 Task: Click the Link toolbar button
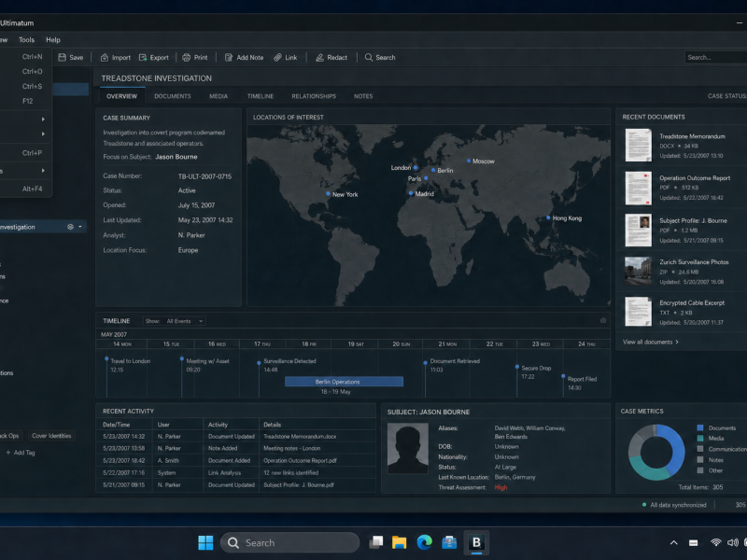coord(286,57)
